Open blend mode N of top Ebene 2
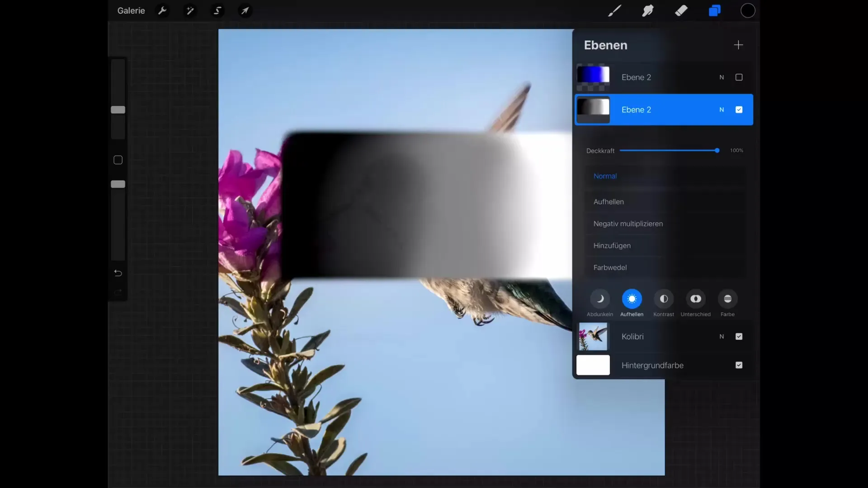This screenshot has width=868, height=488. [x=722, y=77]
